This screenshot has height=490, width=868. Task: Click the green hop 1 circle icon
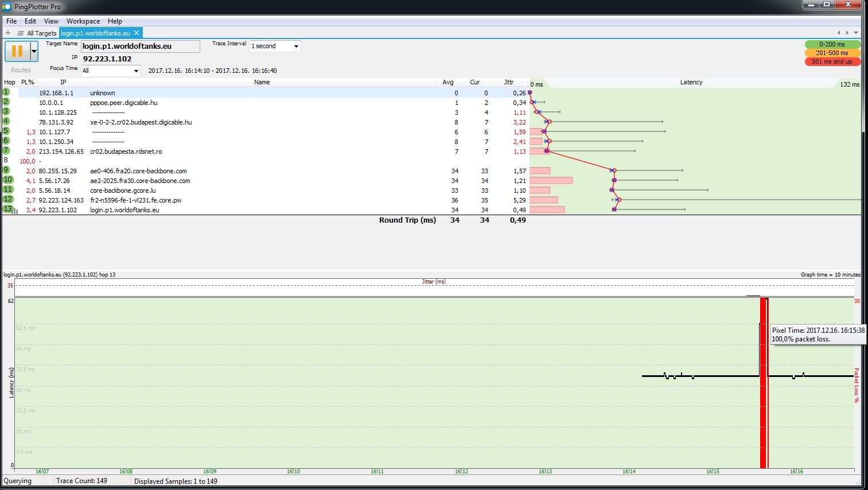click(x=6, y=92)
